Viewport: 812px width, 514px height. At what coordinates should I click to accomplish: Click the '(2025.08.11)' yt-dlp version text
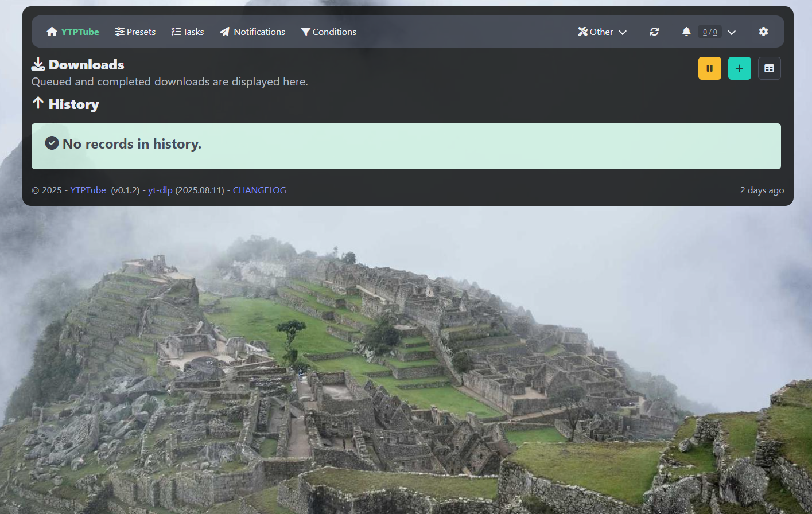click(200, 190)
